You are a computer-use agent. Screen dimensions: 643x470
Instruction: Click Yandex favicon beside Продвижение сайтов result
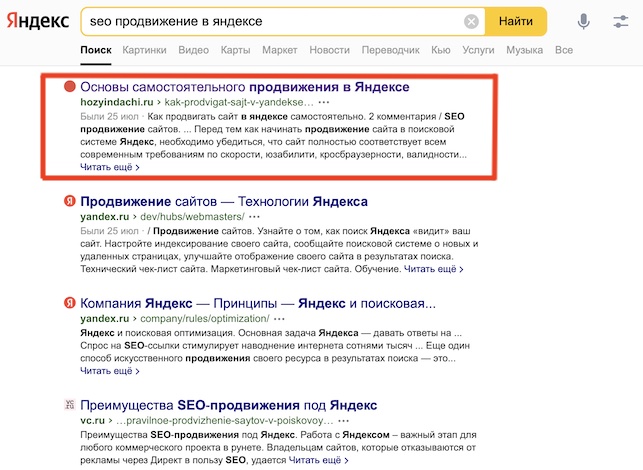click(x=70, y=201)
